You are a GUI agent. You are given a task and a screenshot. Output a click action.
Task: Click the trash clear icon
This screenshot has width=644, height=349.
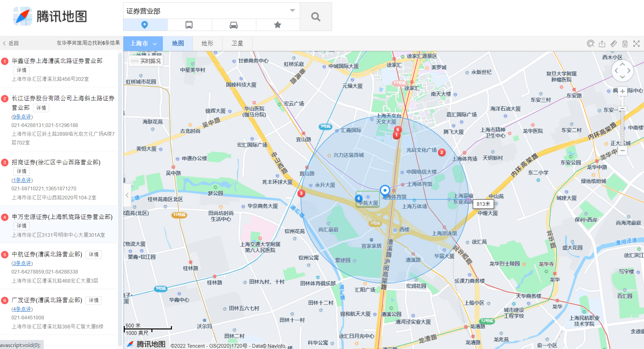click(625, 44)
